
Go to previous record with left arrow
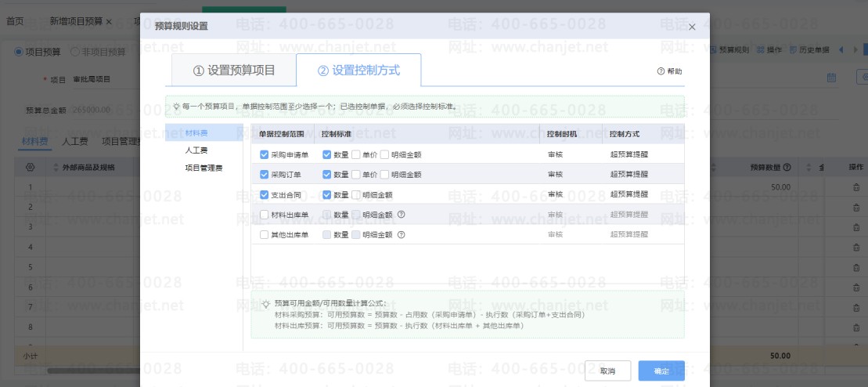[x=842, y=50]
